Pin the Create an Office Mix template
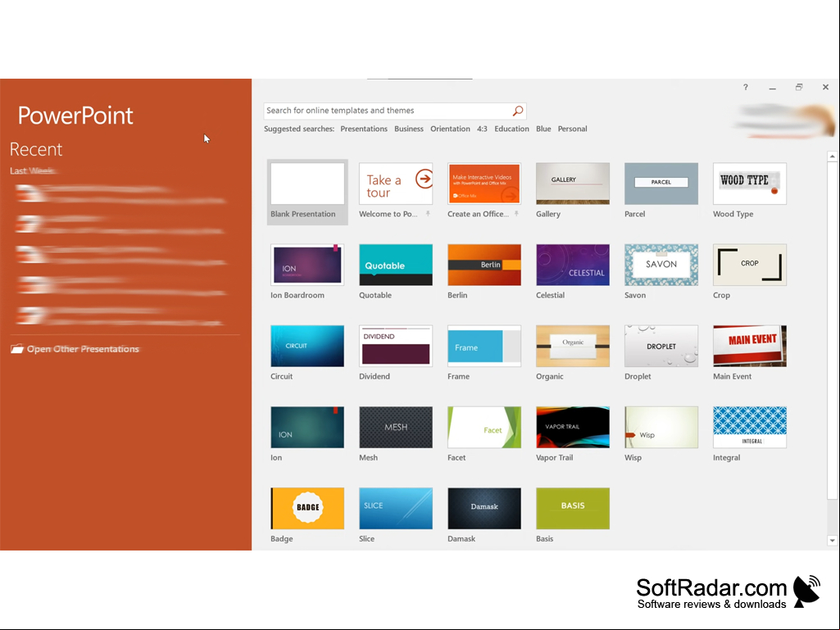The height and width of the screenshot is (630, 840). tap(516, 214)
